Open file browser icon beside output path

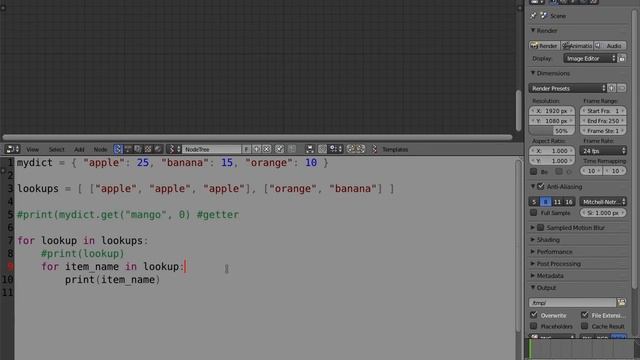(621, 302)
